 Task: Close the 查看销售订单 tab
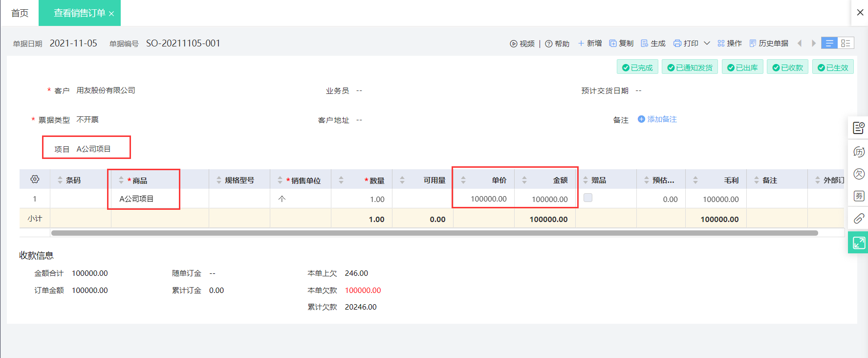(x=111, y=14)
